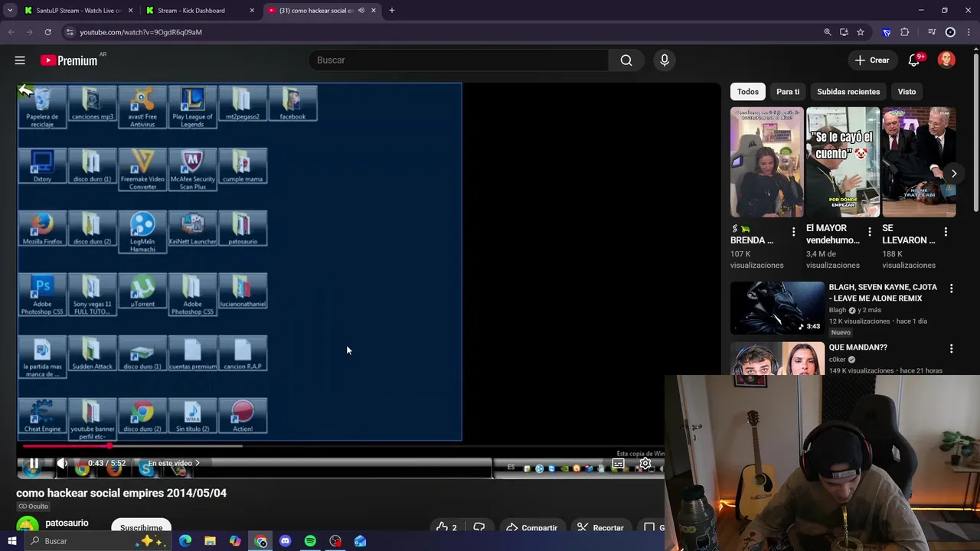Click the Chrome back arrow
Viewport: 980px width, 551px height.
11,32
